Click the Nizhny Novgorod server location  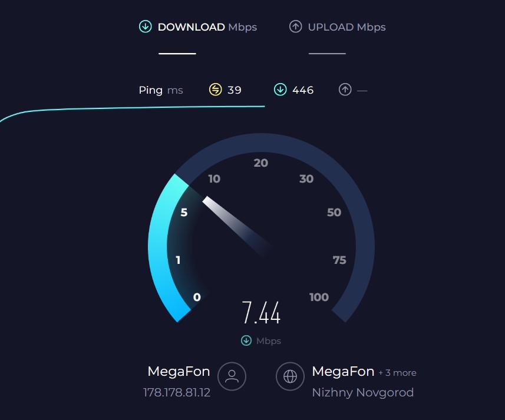[x=363, y=393]
